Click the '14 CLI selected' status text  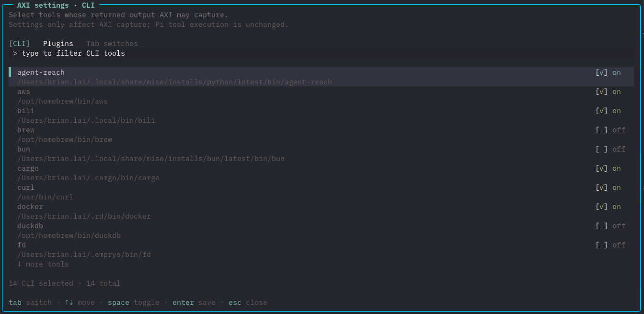[x=41, y=283]
